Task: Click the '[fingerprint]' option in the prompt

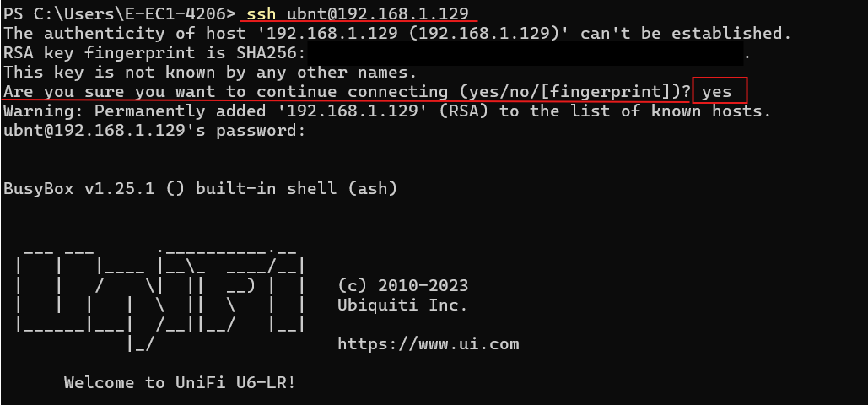Action: (x=606, y=92)
